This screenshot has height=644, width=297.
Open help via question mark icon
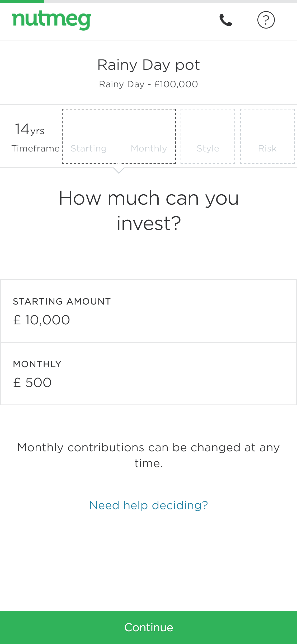click(x=266, y=20)
